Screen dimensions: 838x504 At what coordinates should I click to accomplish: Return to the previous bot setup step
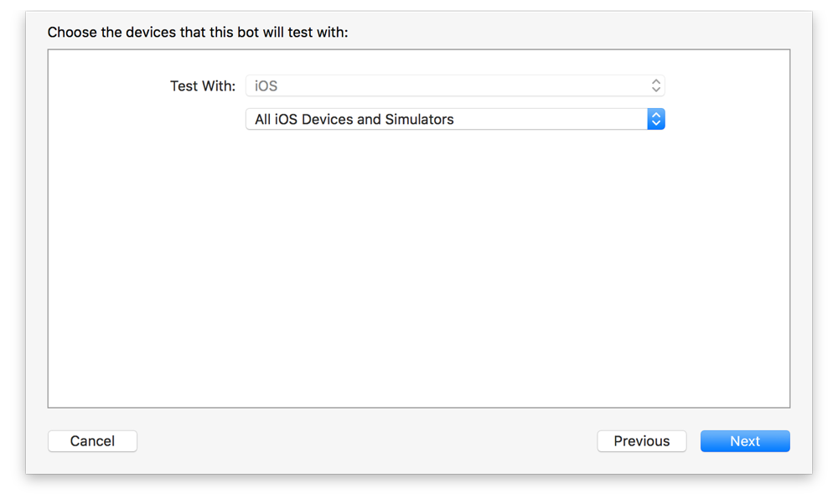641,441
